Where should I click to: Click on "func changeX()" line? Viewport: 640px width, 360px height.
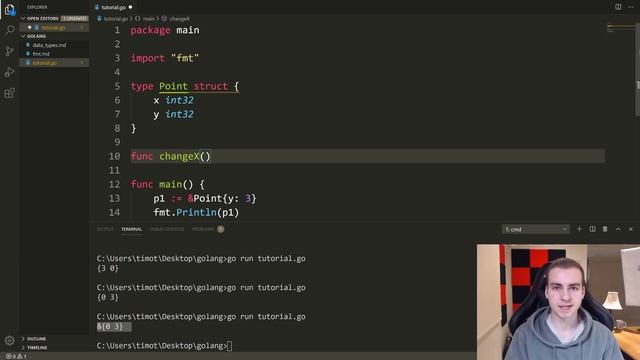tap(171, 156)
